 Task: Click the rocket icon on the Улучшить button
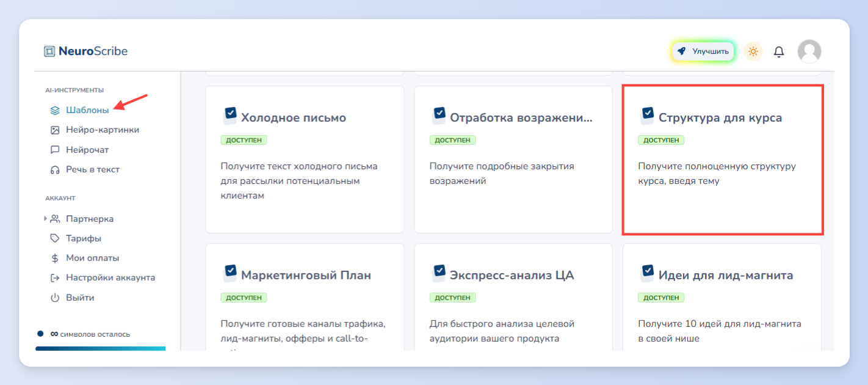[682, 51]
